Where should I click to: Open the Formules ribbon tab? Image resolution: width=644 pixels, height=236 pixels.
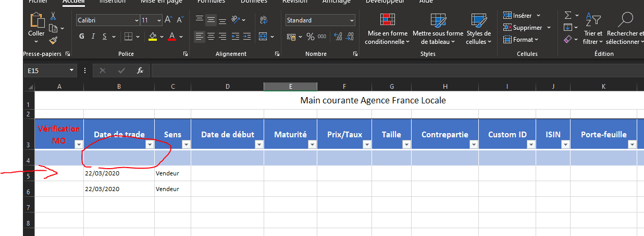(210, 2)
